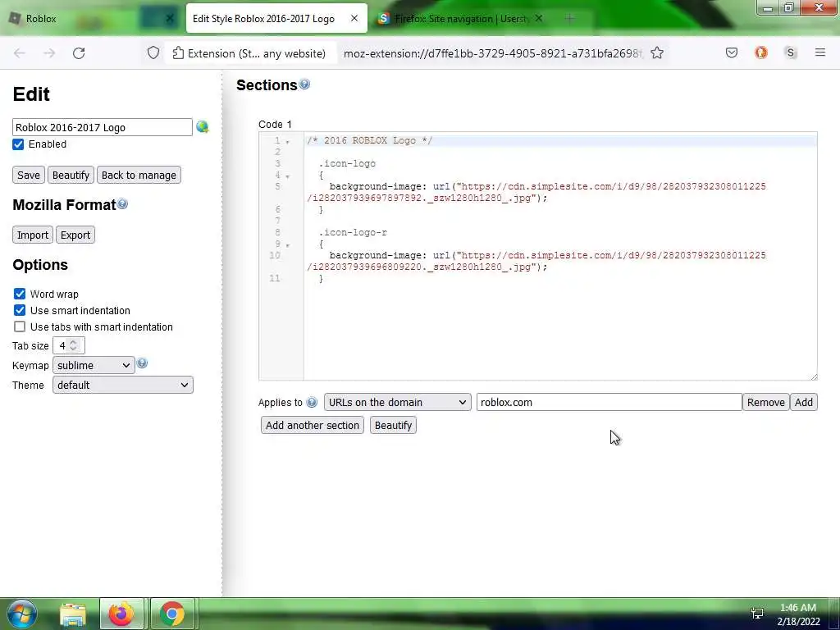
Task: Open a new browser tab
Action: 569,18
